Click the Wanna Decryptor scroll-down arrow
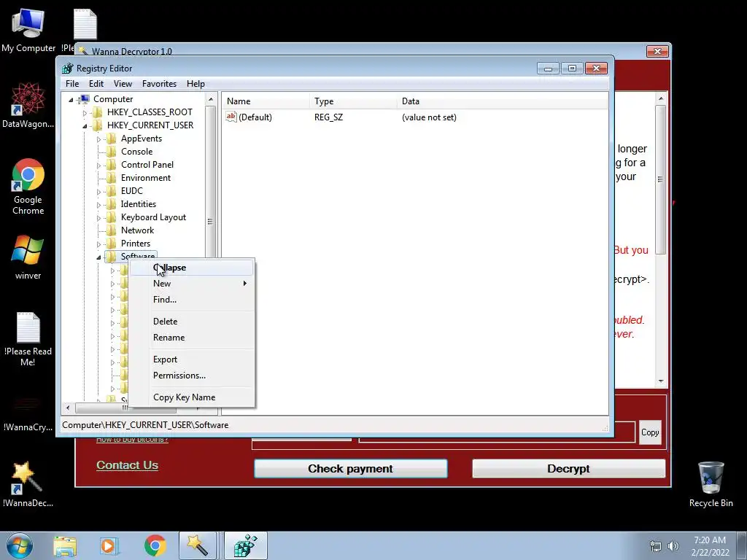The image size is (747, 560). [661, 381]
